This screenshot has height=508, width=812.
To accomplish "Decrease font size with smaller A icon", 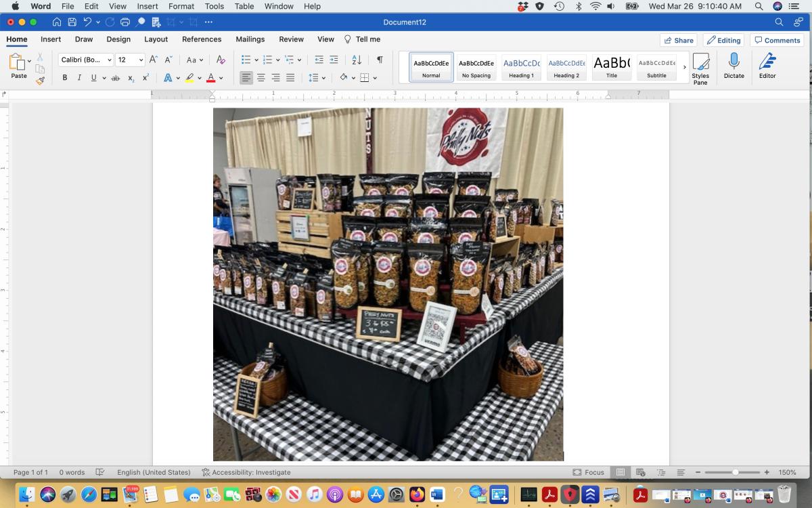I will coord(168,60).
